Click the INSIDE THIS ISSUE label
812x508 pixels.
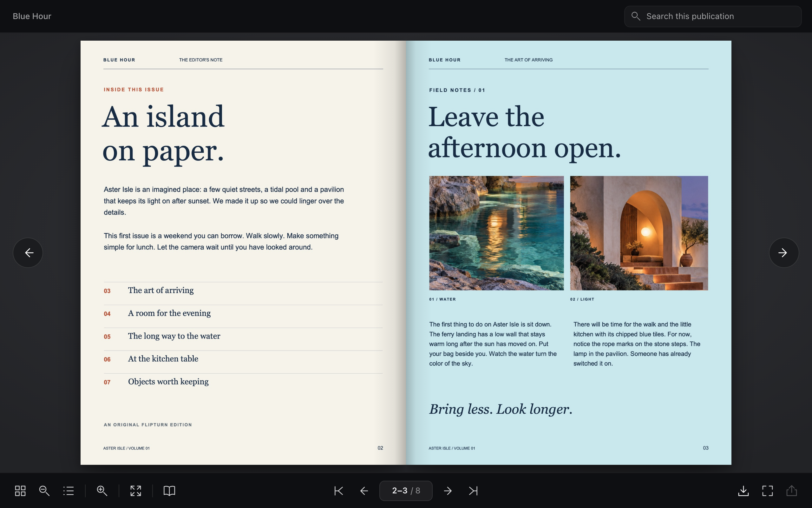[134, 89]
